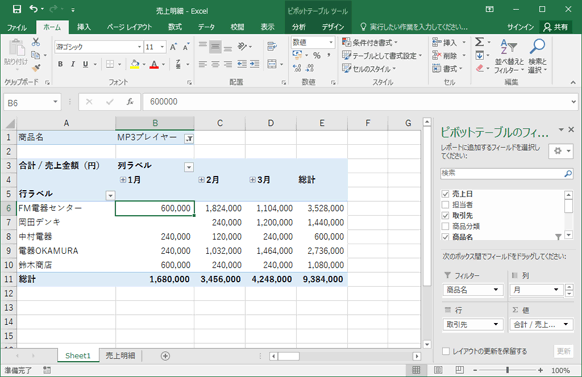Uncheck the 取引先 field checkbox
Viewport: 582px width, 377px height.
(x=445, y=216)
